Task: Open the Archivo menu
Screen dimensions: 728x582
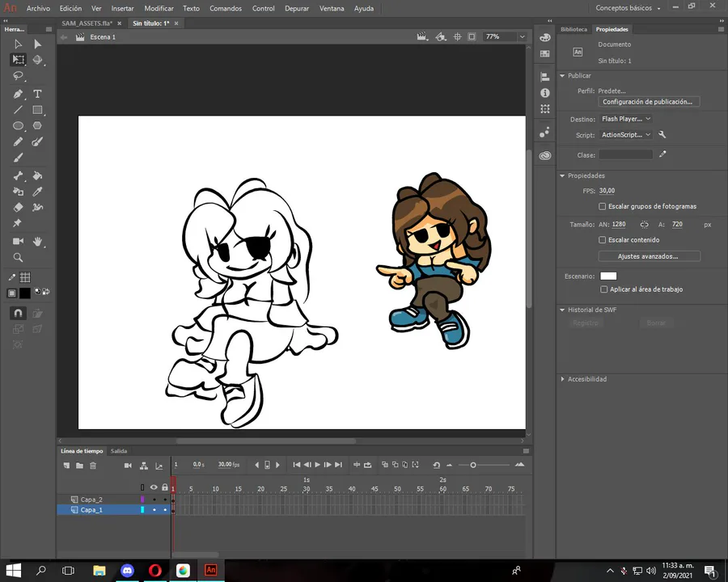Action: [x=38, y=8]
